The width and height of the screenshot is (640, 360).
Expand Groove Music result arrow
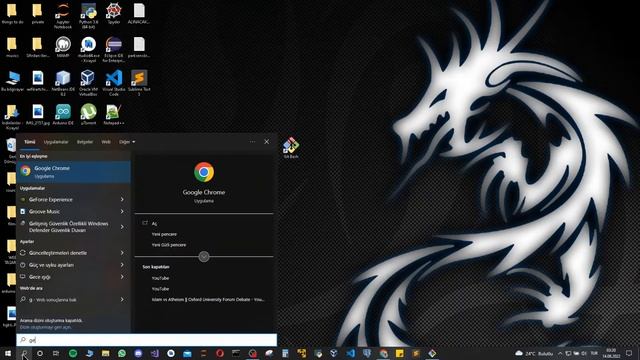point(122,211)
